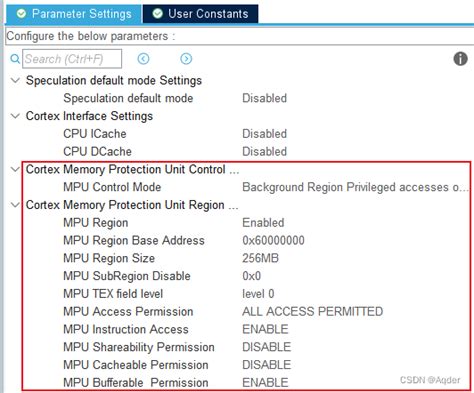Screen dimensions: 474x393
Task: Select the Parameter Settings tab
Action: [x=74, y=14]
